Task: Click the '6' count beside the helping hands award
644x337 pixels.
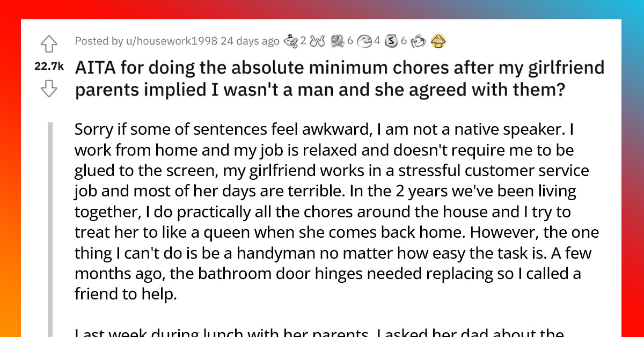Action: click(x=350, y=41)
